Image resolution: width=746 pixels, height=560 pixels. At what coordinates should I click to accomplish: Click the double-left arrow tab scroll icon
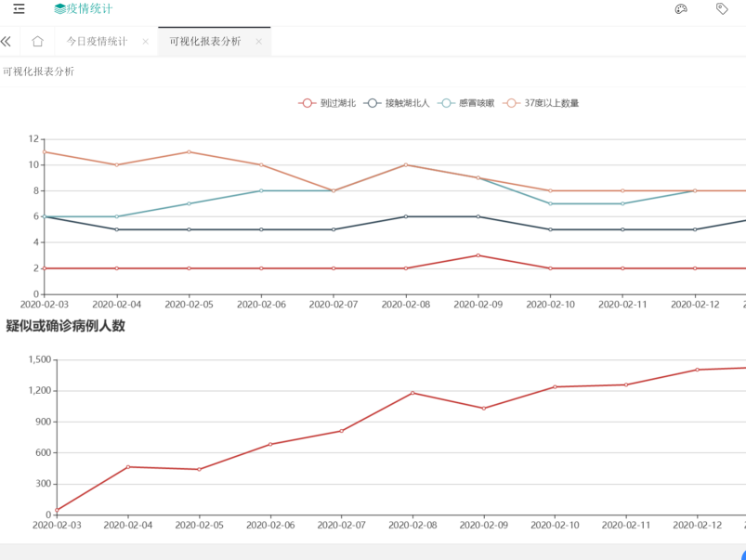click(x=7, y=42)
